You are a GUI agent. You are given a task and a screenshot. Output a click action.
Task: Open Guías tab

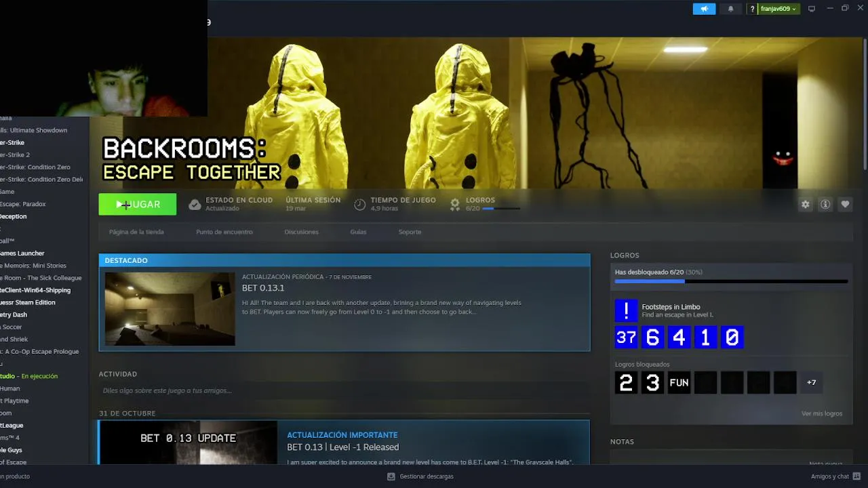[358, 232]
